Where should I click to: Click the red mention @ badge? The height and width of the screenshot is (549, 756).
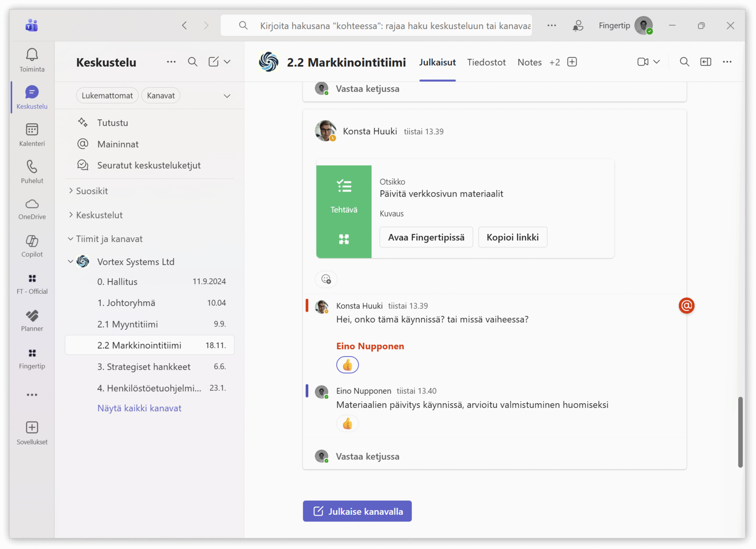[686, 306]
